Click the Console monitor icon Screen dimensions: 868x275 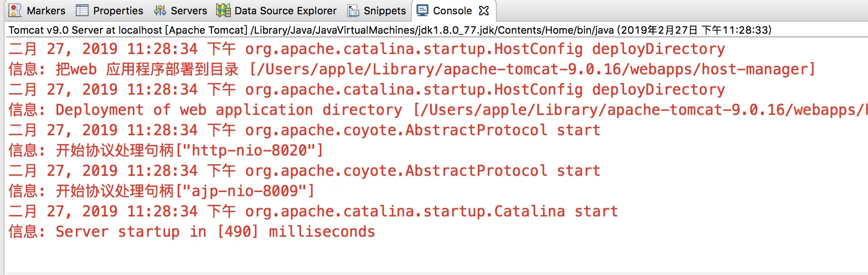(x=422, y=10)
